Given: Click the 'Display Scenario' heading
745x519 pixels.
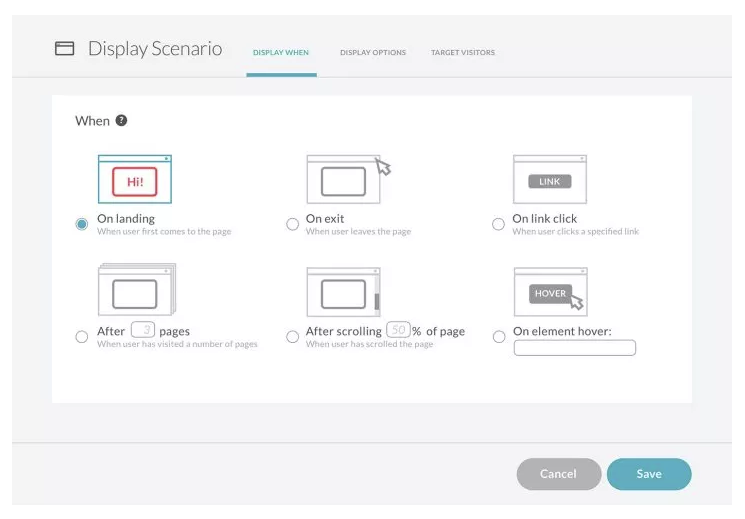Looking at the screenshot, I should pos(155,49).
